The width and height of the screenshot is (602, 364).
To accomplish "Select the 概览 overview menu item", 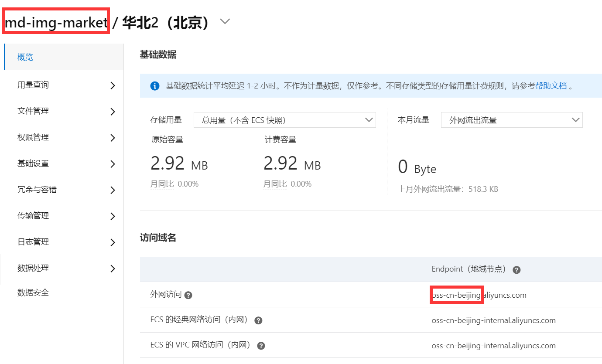I will (64, 57).
